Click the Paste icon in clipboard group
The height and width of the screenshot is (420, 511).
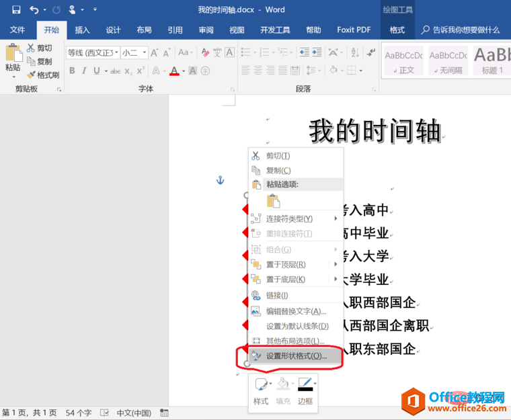[13, 56]
